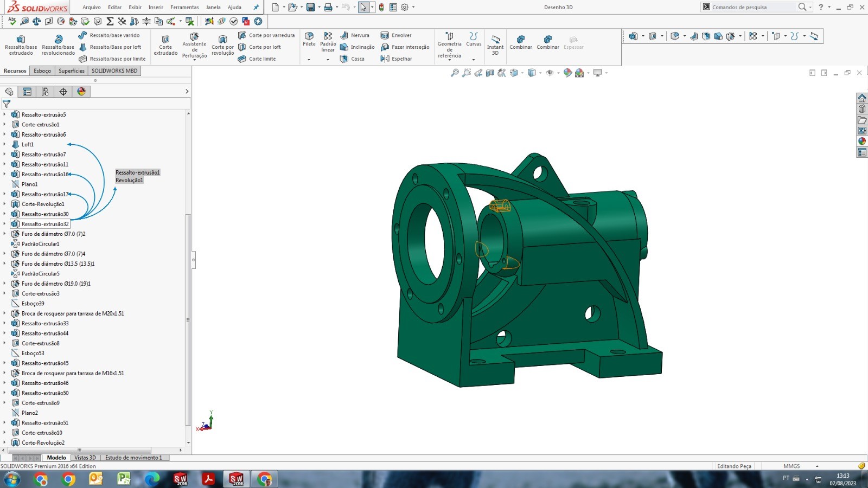Click the Ressalto/Base por loft button
The width and height of the screenshot is (868, 488).
coord(110,47)
